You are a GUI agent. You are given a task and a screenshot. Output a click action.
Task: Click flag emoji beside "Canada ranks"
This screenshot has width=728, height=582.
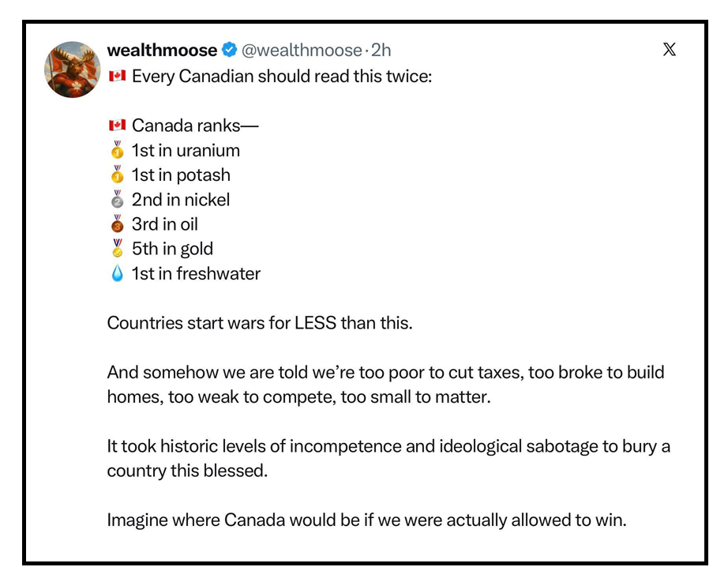pos(117,126)
